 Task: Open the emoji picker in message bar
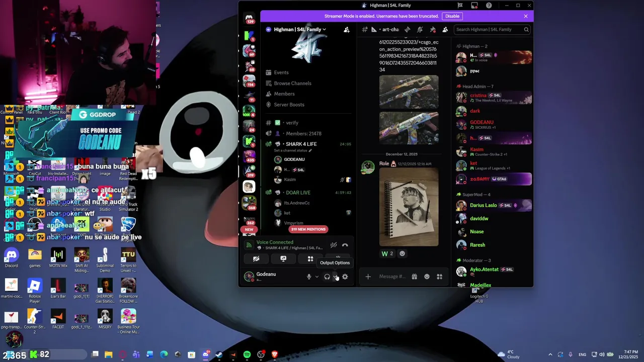point(427,277)
